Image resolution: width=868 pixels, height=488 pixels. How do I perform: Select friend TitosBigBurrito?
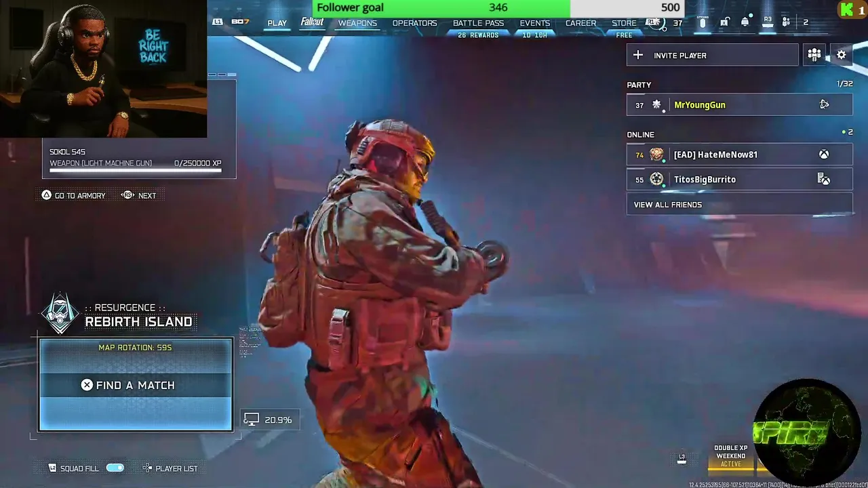739,180
